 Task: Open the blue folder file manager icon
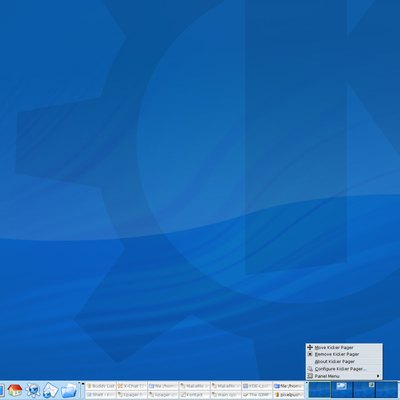pyautogui.click(x=69, y=390)
